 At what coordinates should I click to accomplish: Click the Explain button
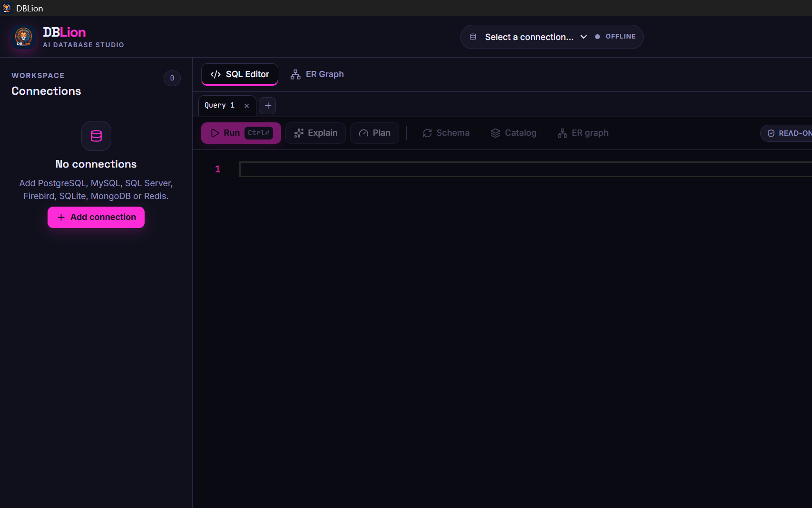tap(316, 133)
